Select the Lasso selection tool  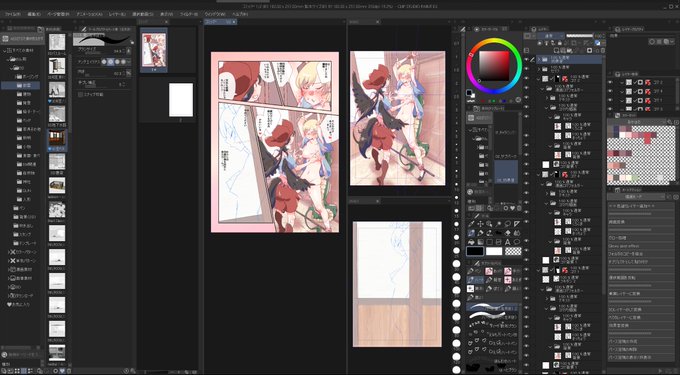(x=508, y=224)
